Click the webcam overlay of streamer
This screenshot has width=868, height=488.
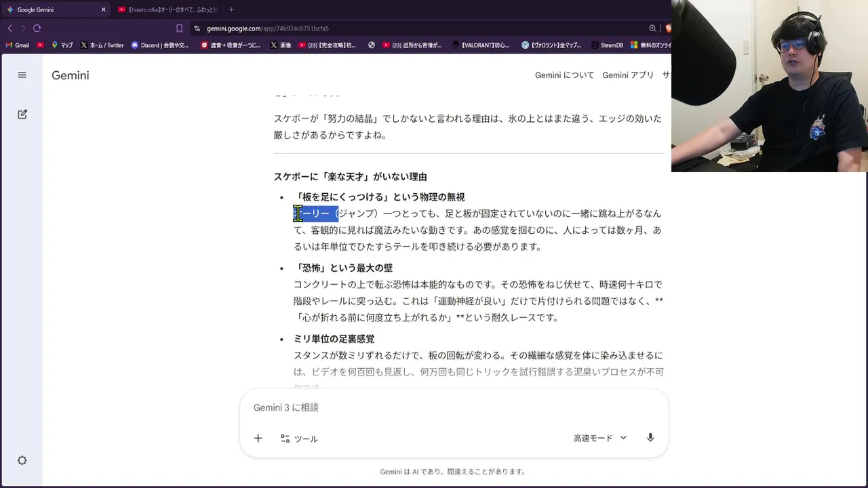tap(770, 85)
